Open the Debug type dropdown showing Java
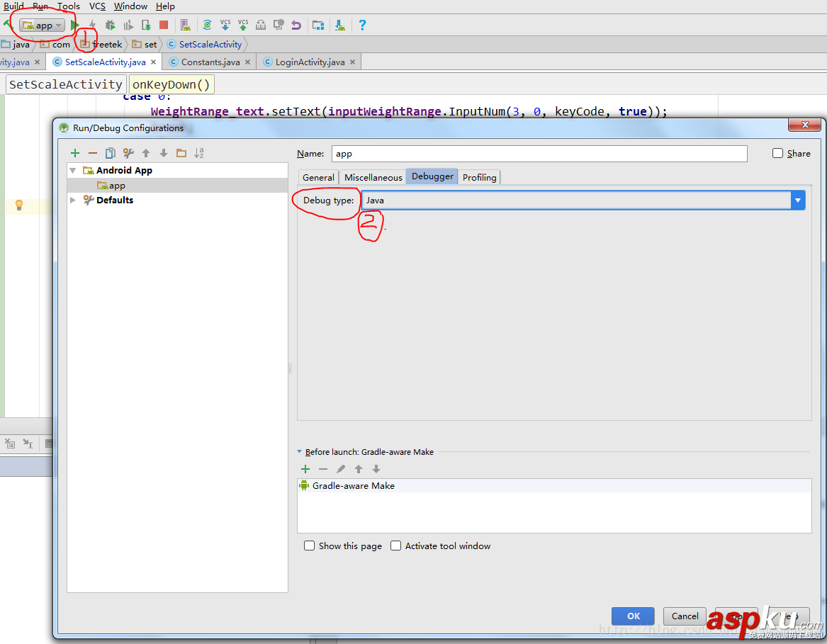The image size is (827, 644). (x=798, y=200)
